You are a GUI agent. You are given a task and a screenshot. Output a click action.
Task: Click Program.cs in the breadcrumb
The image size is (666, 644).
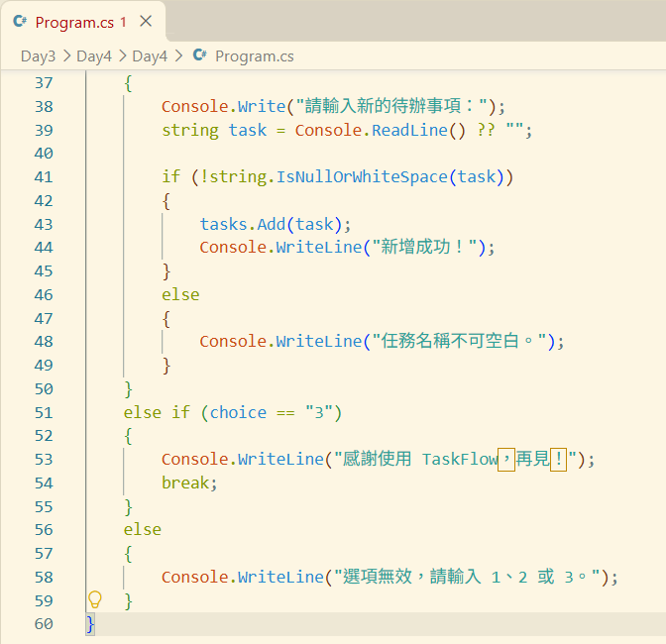(255, 56)
